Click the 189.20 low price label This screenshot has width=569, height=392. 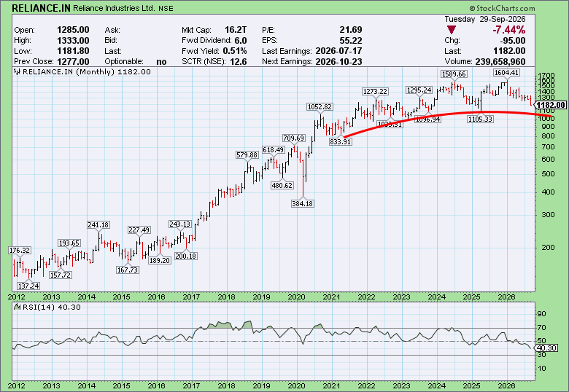point(159,261)
